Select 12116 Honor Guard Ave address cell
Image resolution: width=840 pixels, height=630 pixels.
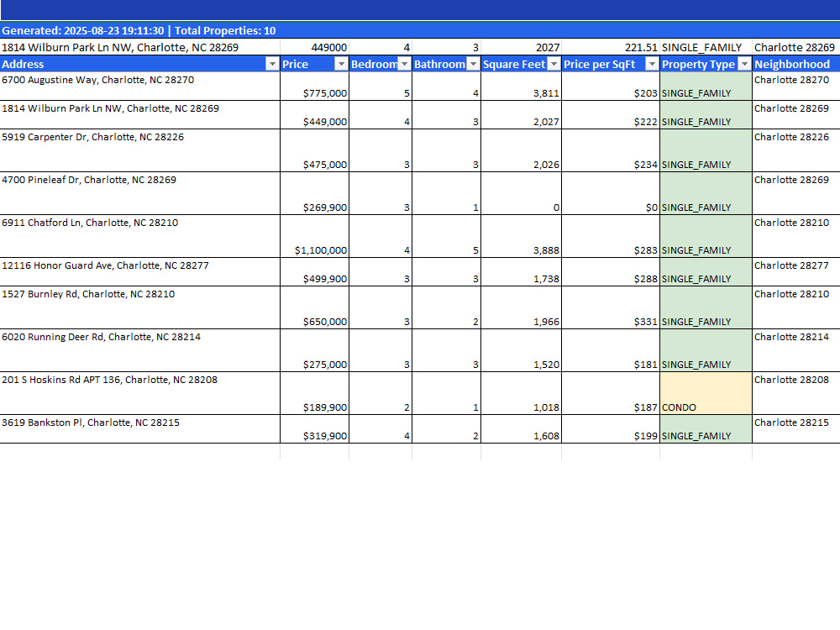tap(139, 272)
